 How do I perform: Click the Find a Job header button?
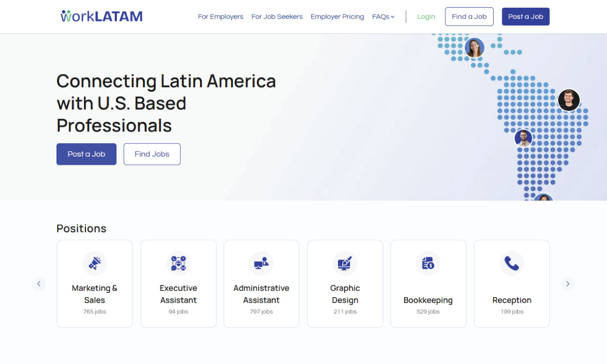pyautogui.click(x=469, y=16)
